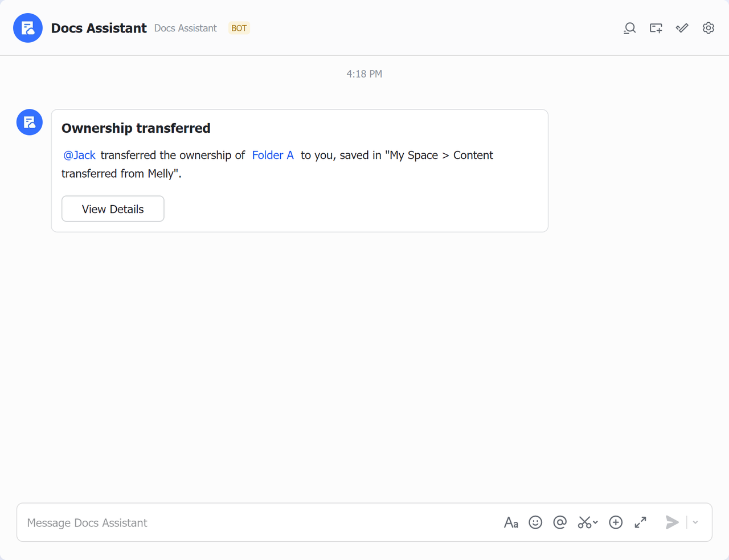Click the Docs Assistant title in header

click(99, 28)
